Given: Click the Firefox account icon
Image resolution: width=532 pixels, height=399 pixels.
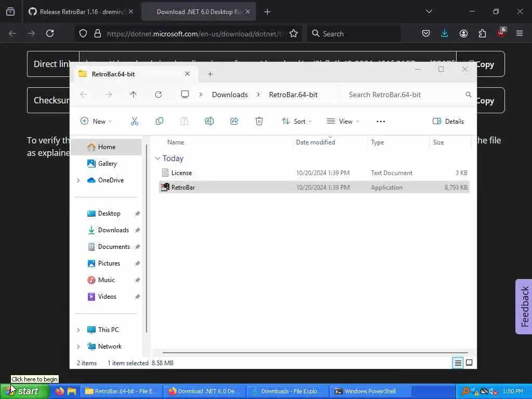Looking at the screenshot, I should (463, 33).
